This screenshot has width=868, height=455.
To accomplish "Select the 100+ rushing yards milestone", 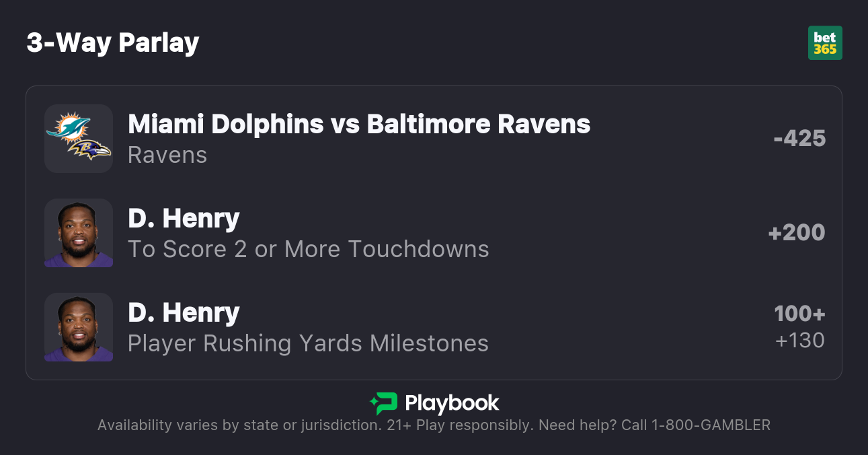I will [799, 314].
